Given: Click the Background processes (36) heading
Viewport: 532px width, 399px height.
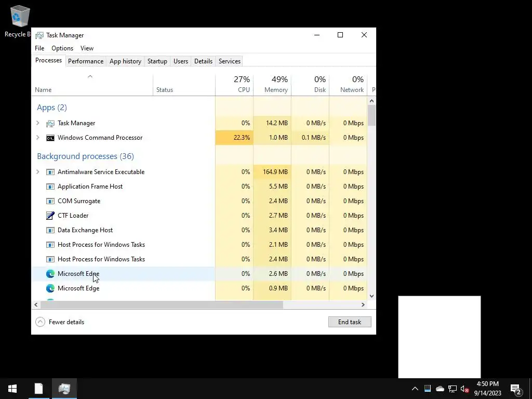Looking at the screenshot, I should point(86,156).
